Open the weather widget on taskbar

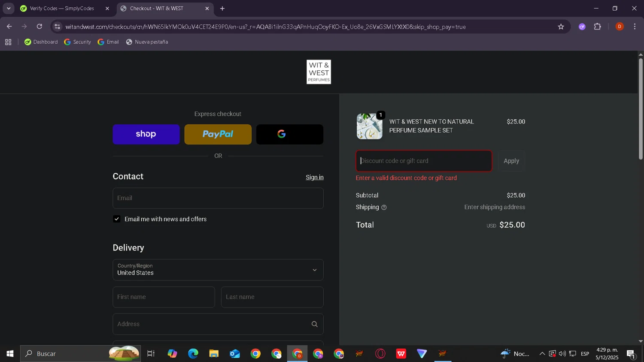[x=515, y=354]
